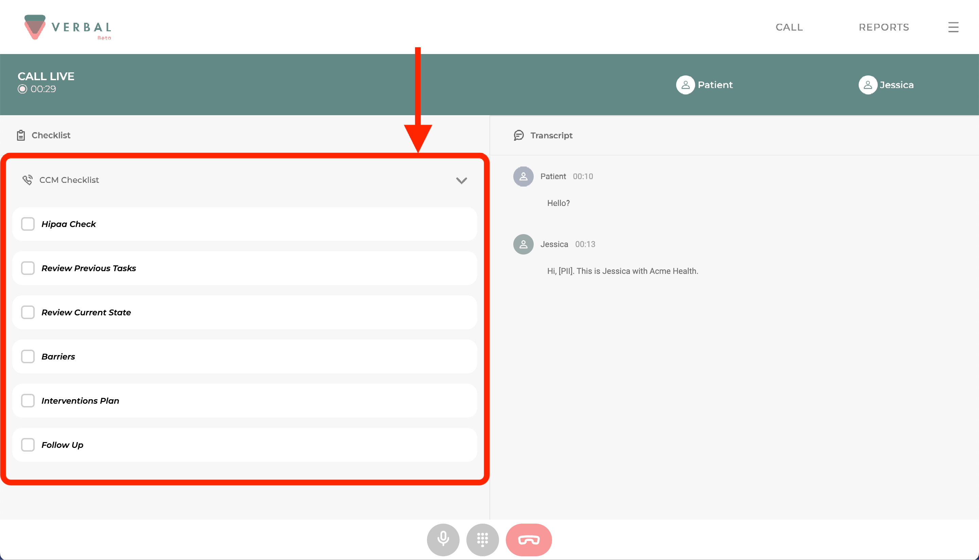
Task: Check the Hipaa Check box
Action: point(28,224)
